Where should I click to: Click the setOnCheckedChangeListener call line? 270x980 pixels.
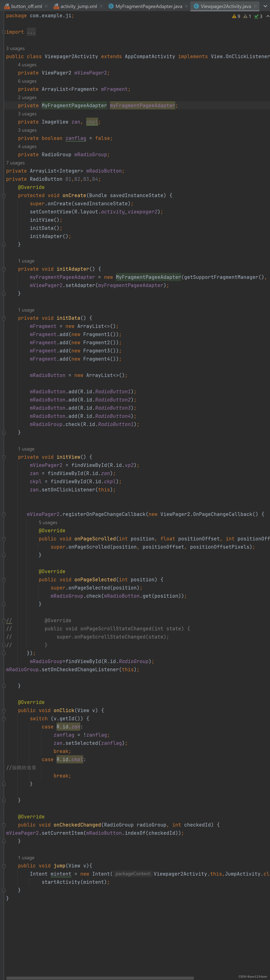(73, 670)
